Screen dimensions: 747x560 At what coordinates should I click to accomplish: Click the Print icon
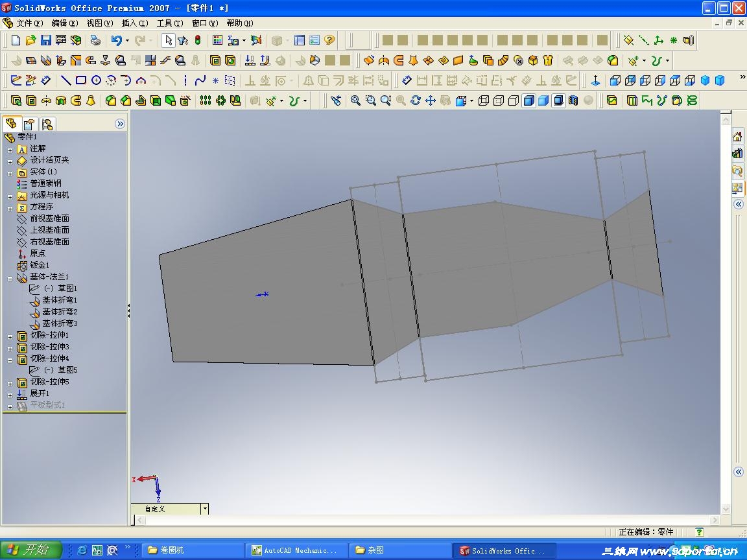[x=95, y=40]
